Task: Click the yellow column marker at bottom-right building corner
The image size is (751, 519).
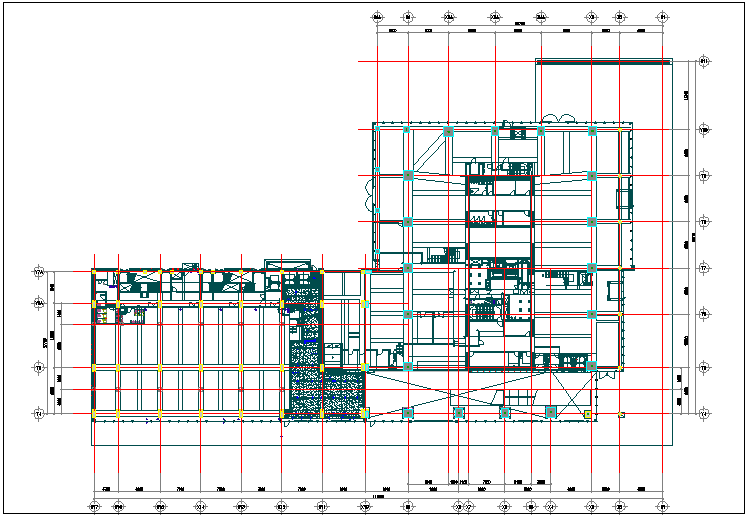Action: (622, 413)
